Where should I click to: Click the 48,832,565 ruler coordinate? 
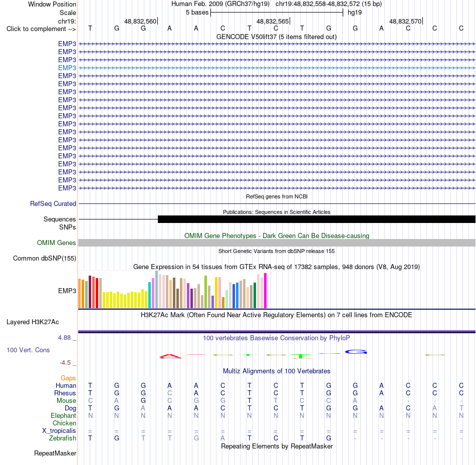[273, 21]
